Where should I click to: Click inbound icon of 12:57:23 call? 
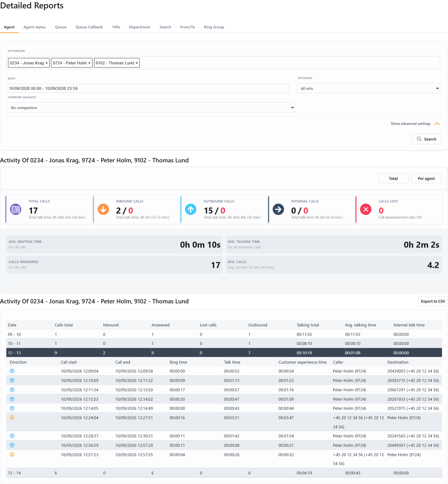tap(12, 455)
